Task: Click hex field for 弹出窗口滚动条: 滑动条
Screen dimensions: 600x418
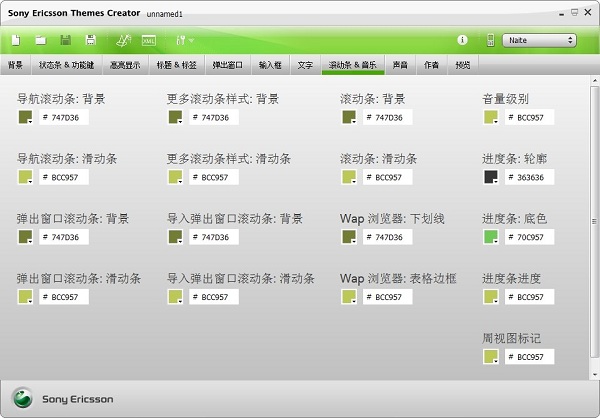Action: point(64,297)
